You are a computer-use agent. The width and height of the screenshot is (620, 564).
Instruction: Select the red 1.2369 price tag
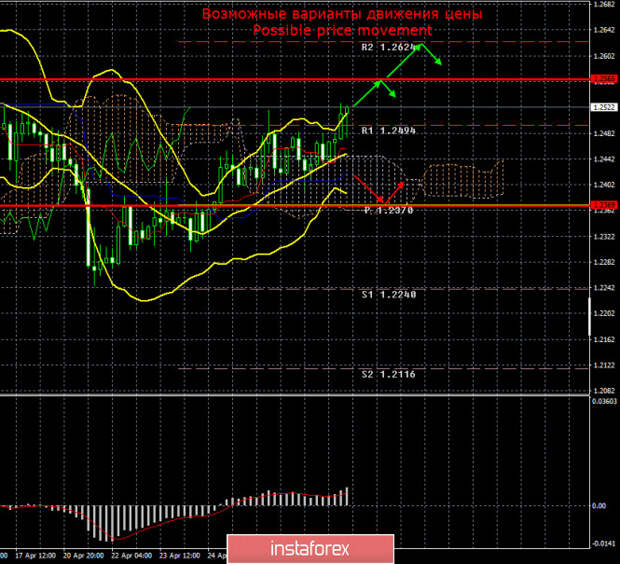(604, 205)
